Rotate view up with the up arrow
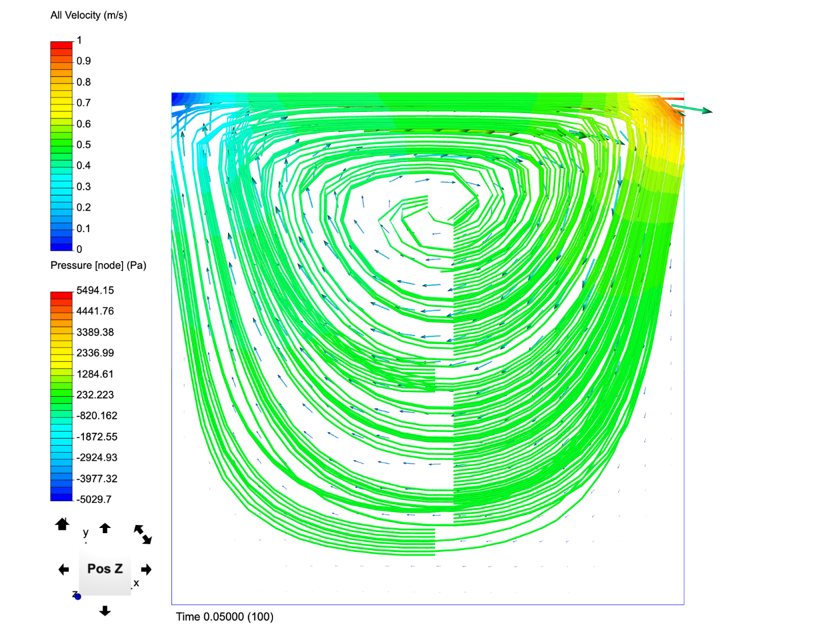The height and width of the screenshot is (630, 840). pyautogui.click(x=105, y=528)
